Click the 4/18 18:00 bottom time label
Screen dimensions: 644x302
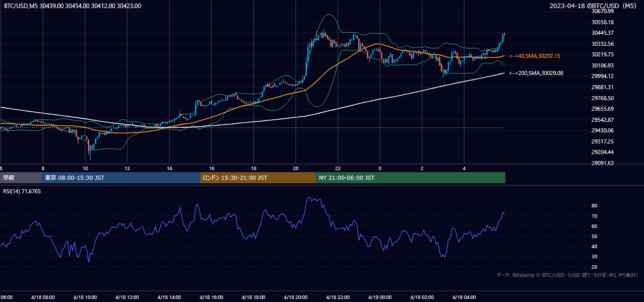click(253, 297)
